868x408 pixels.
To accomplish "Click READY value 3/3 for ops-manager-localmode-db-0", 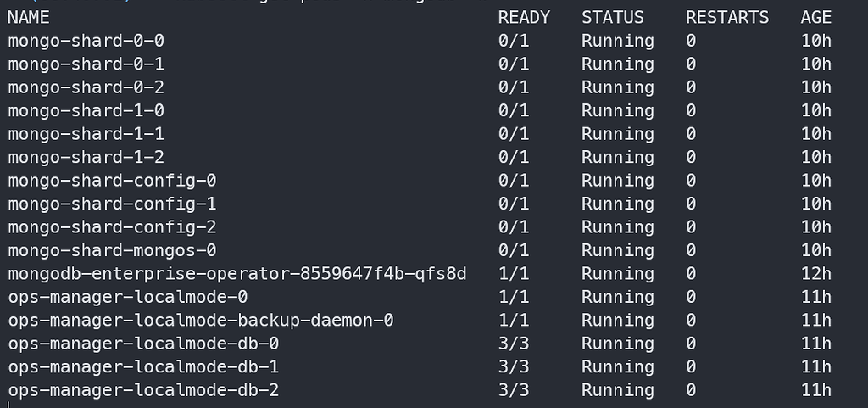I will [514, 344].
